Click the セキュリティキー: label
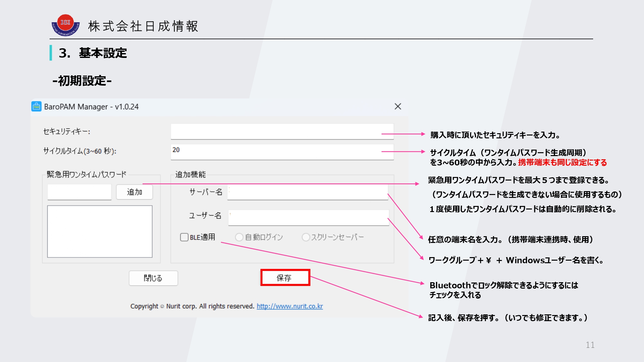Screen dimensions: 644x362 pyautogui.click(x=67, y=132)
